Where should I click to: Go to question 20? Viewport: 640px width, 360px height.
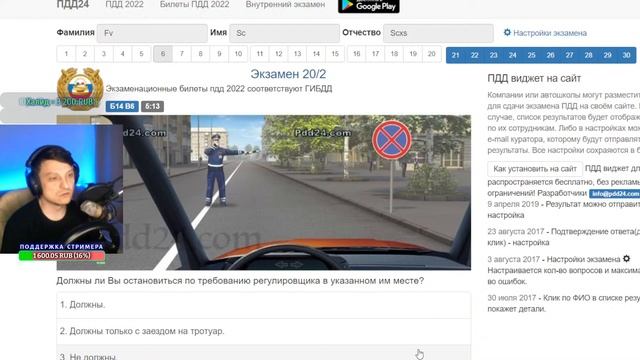coord(431,54)
